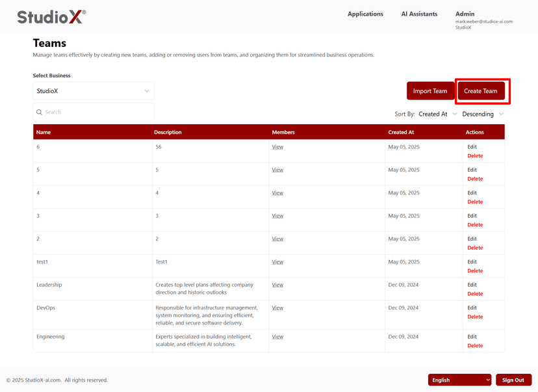The image size is (538, 392).
Task: Click the Sign Out button
Action: pos(513,380)
